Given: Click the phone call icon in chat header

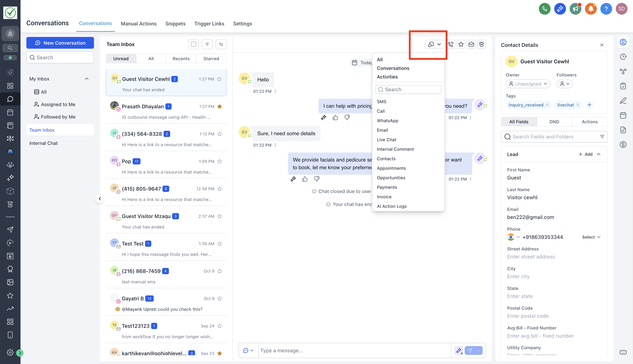Looking at the screenshot, I should pyautogui.click(x=451, y=44).
